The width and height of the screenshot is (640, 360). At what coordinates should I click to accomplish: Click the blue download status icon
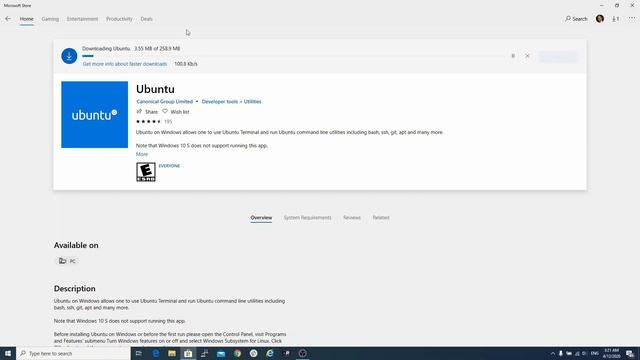pyautogui.click(x=69, y=56)
